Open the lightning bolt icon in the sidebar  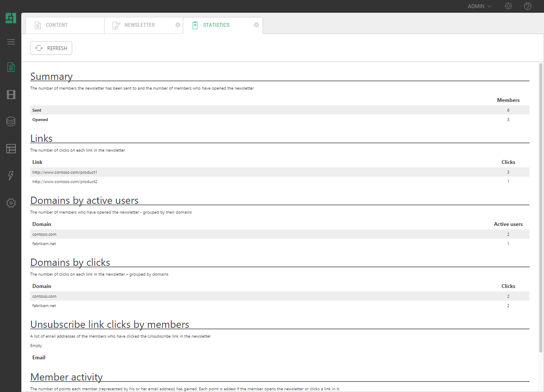11,176
